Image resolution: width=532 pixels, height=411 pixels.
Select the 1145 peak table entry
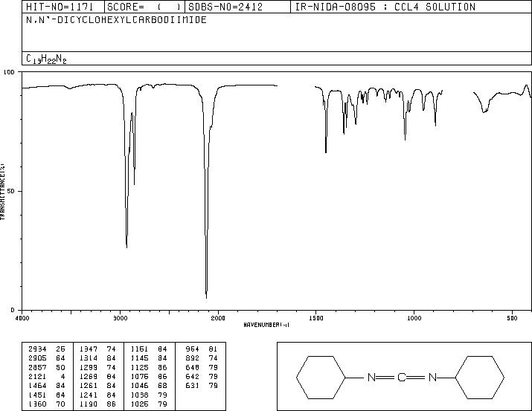[149, 358]
